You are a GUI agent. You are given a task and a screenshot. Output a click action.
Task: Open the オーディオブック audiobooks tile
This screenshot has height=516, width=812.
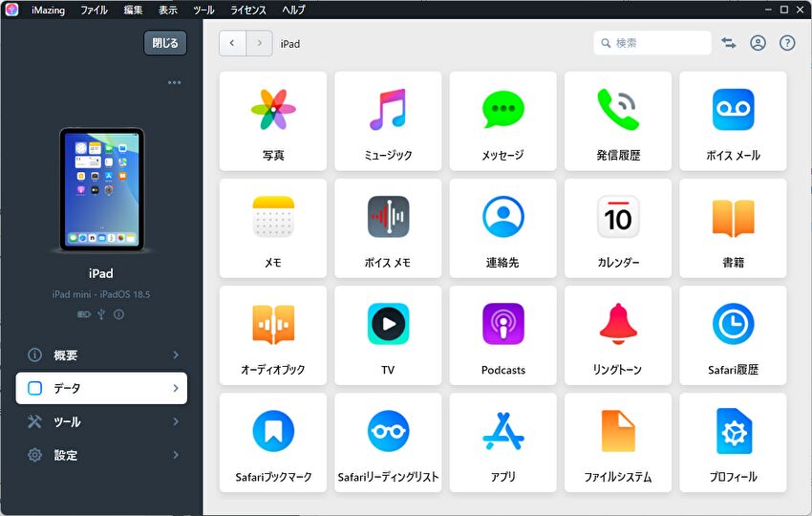(x=273, y=335)
